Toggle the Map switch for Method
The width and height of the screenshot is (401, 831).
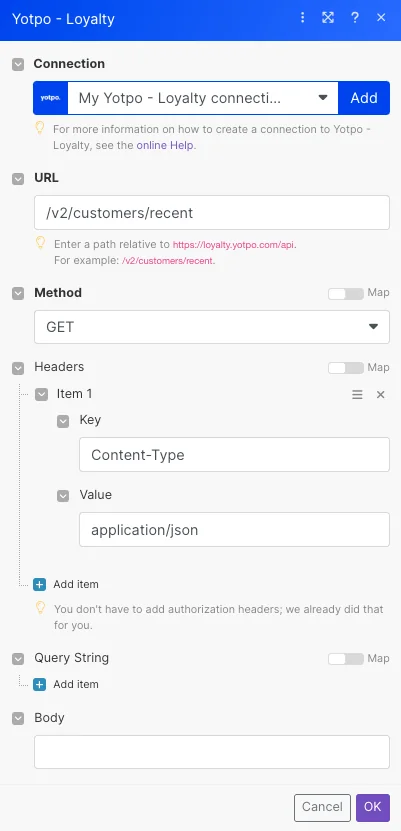[x=346, y=294]
